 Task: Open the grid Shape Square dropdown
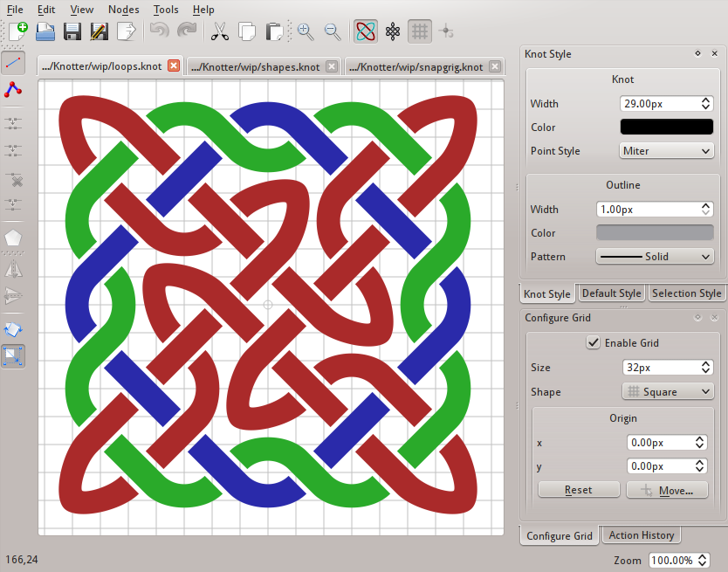click(667, 392)
